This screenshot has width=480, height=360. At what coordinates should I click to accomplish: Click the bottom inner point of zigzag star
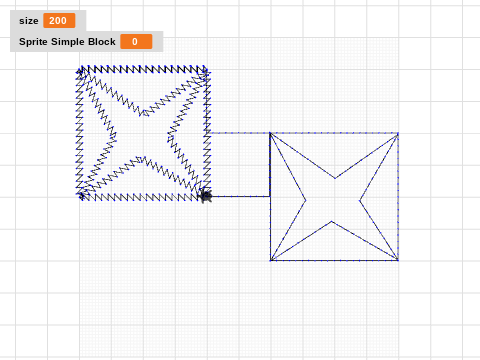coord(141,159)
